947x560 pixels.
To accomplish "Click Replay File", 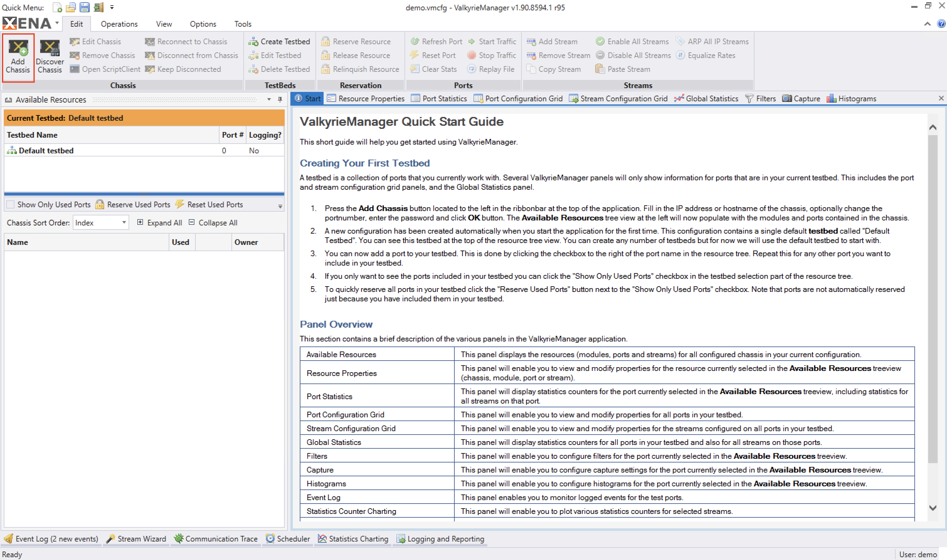I will (x=491, y=69).
